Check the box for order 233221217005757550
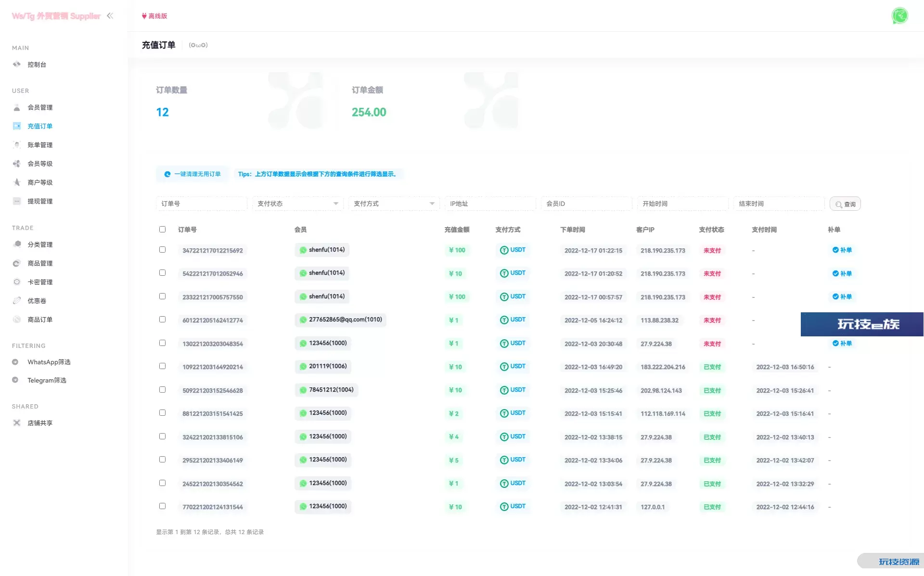The width and height of the screenshot is (924, 576). 162,296
